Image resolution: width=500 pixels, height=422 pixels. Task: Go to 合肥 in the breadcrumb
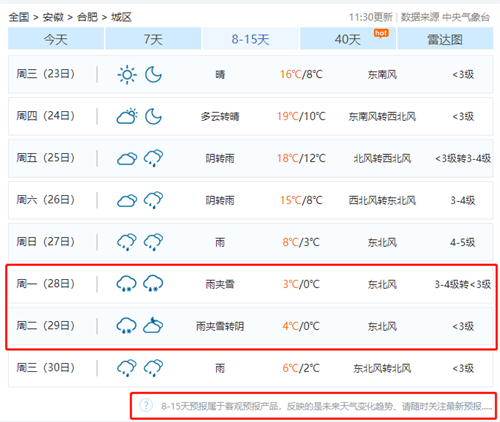(x=87, y=17)
